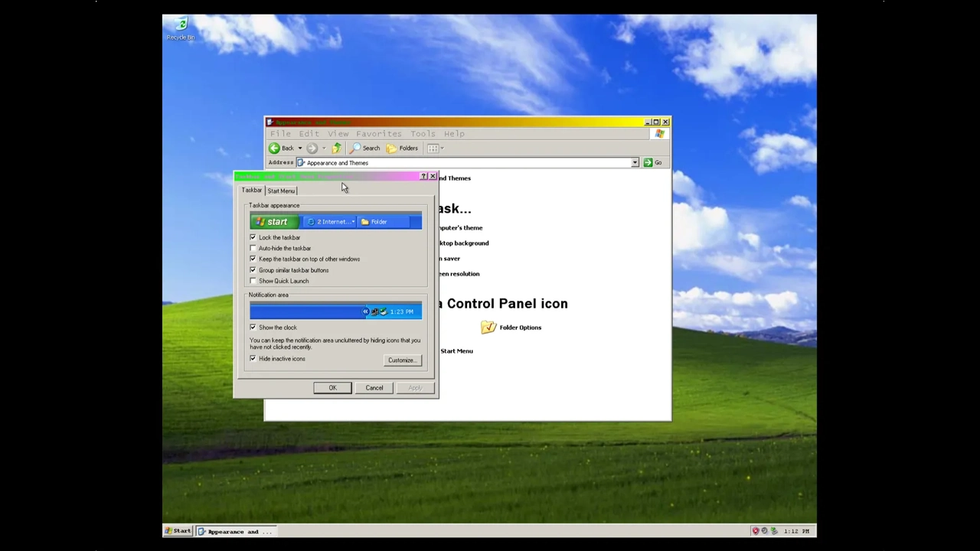This screenshot has height=551, width=980.
Task: Click inside the Address input field
Action: point(468,162)
